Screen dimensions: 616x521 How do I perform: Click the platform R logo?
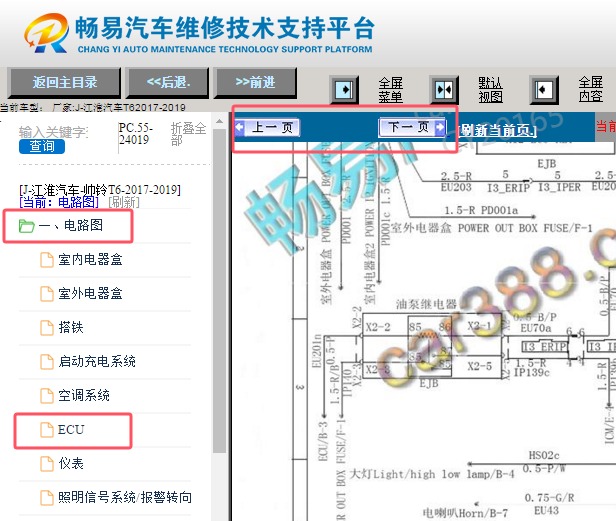[x=46, y=33]
